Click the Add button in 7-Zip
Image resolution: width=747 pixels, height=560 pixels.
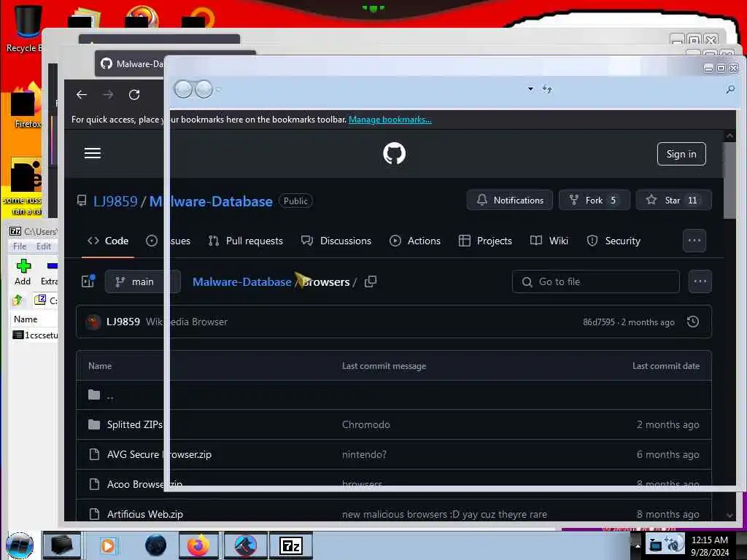[x=23, y=273]
